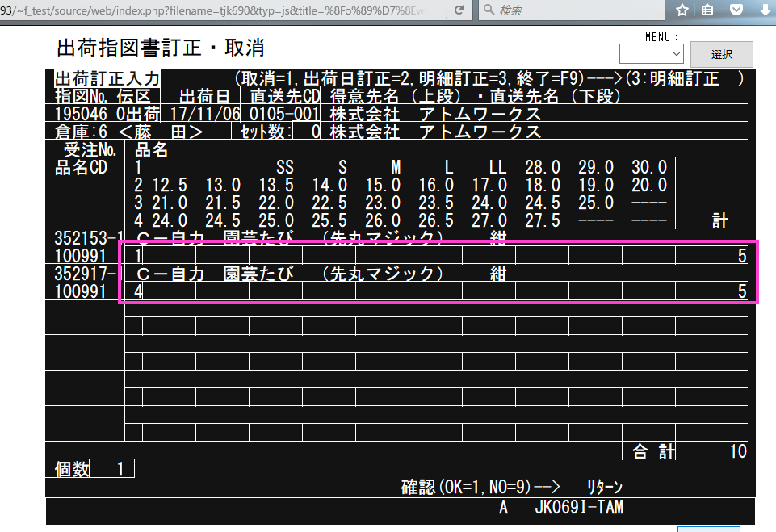Click the 個数 count field
776x532 pixels.
120,469
